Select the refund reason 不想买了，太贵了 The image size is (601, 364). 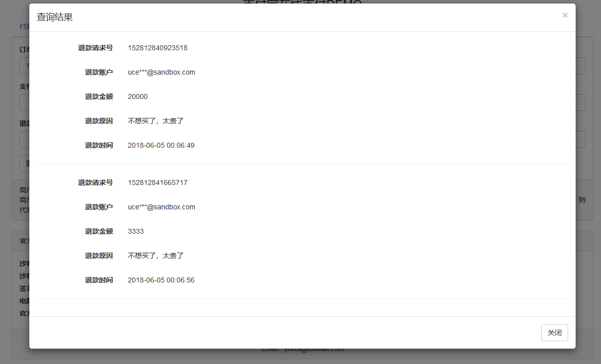click(155, 120)
